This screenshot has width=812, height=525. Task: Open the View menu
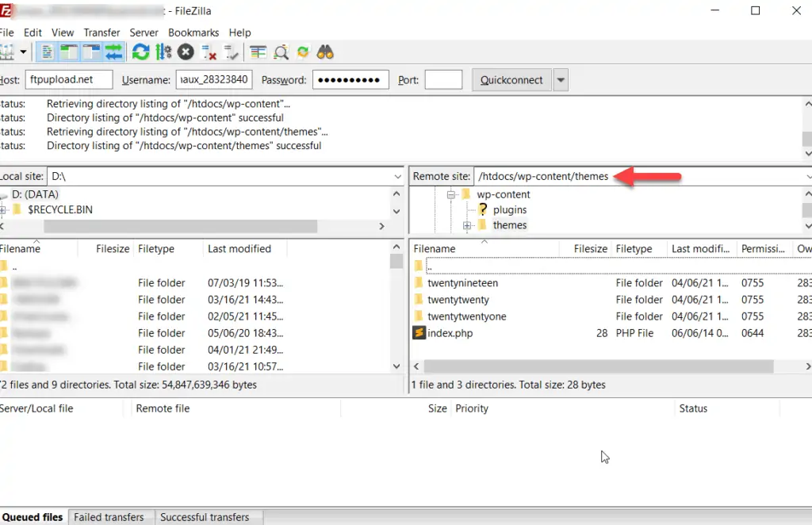coord(63,32)
